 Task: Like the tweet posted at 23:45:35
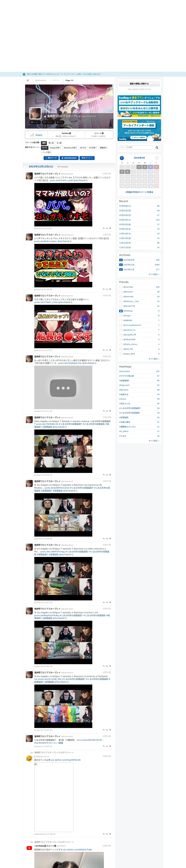110,730
